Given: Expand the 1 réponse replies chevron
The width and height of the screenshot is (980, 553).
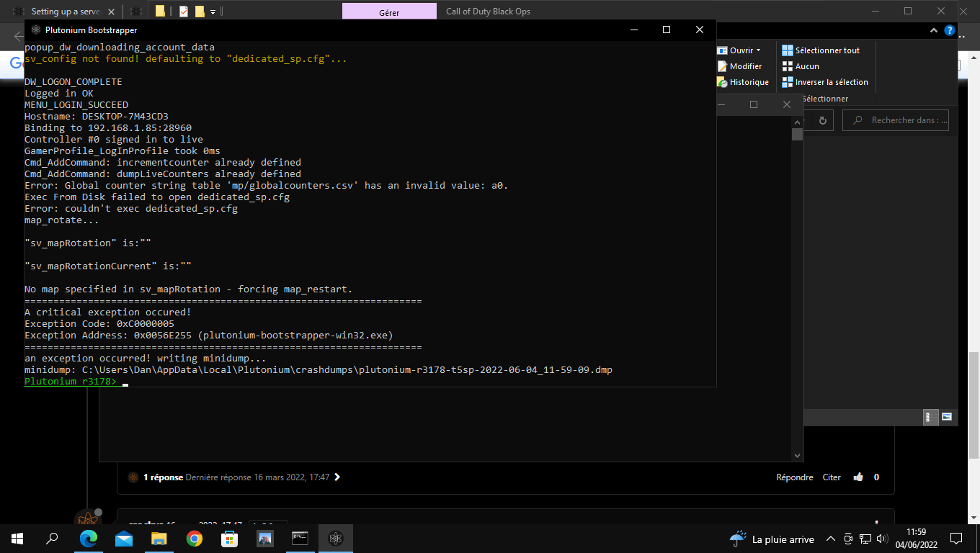Looking at the screenshot, I should coord(337,477).
